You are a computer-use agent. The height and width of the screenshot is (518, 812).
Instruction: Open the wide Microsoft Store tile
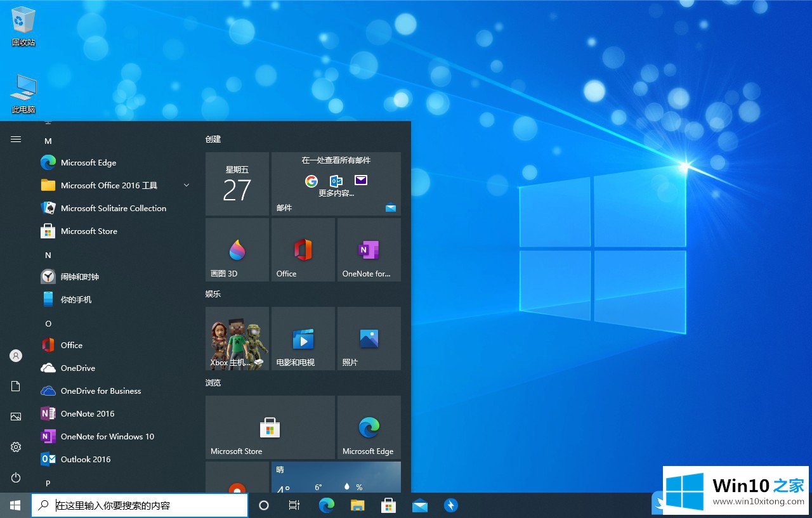tap(270, 427)
